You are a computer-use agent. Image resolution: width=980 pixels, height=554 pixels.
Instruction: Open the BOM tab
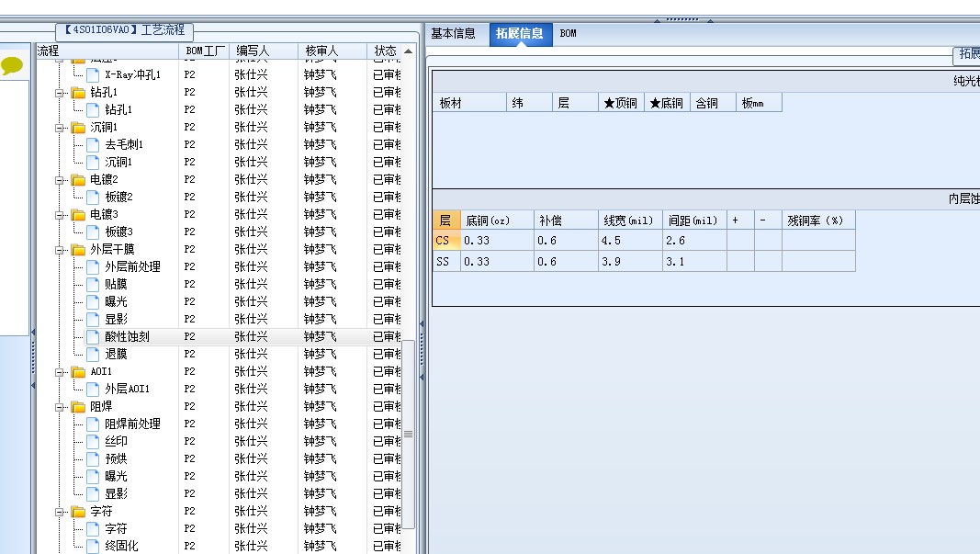569,34
